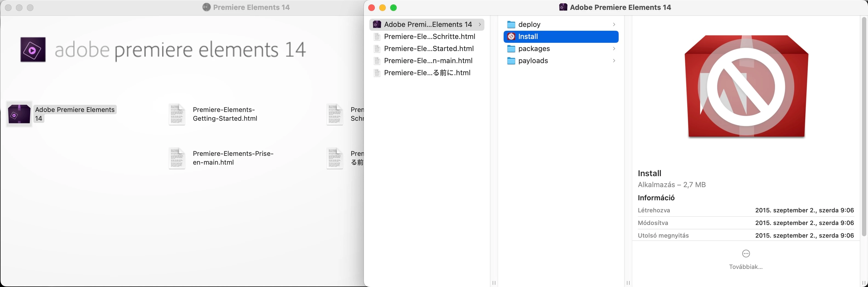868x287 pixels.
Task: Click the Információ heading
Action: click(656, 198)
